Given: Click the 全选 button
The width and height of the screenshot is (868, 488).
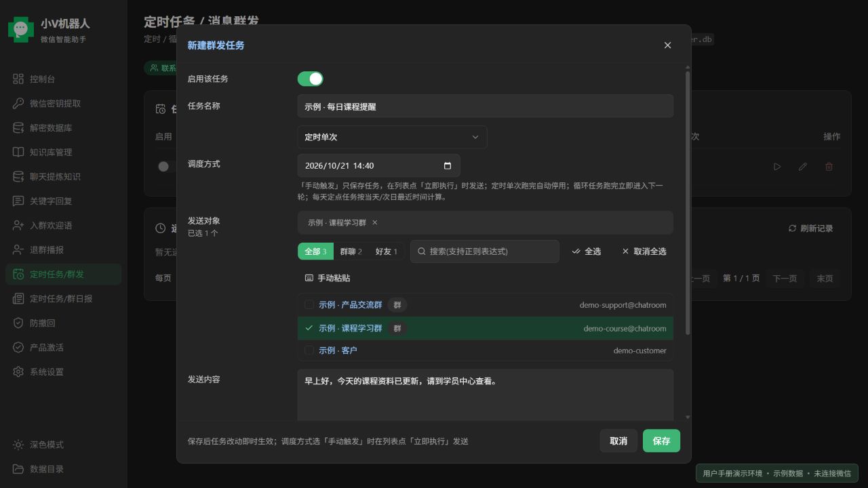Looking at the screenshot, I should [x=586, y=251].
